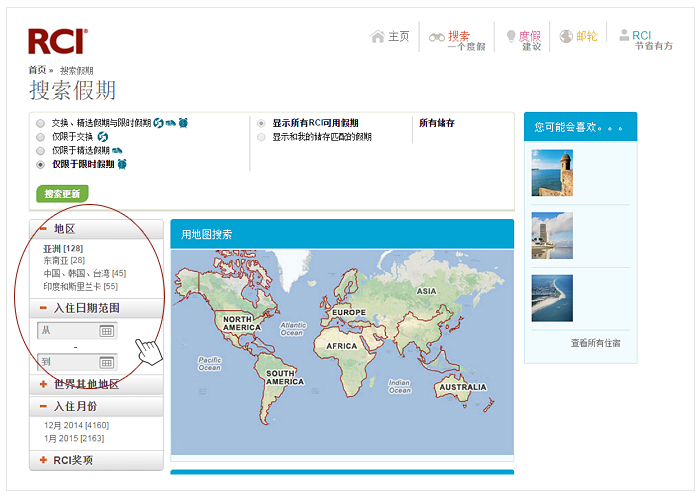Click the person icon next to RCI 节省有方

tap(624, 35)
